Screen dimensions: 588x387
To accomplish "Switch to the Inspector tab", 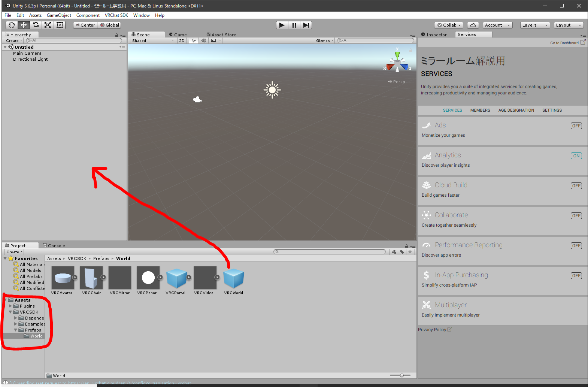I will [434, 34].
